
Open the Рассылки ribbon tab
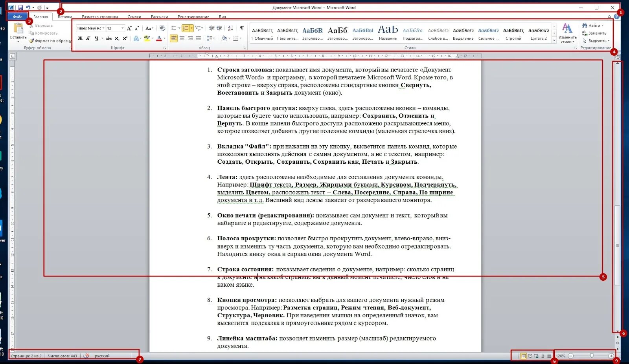coord(159,17)
